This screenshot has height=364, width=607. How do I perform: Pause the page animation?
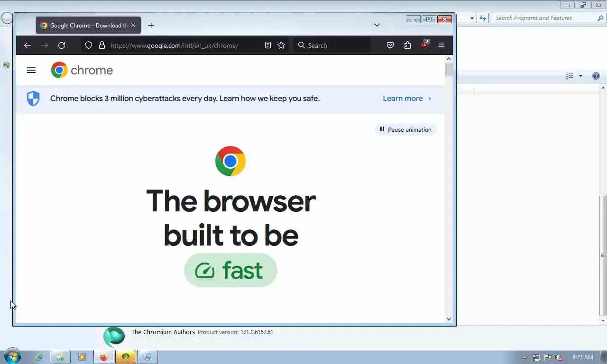point(406,129)
